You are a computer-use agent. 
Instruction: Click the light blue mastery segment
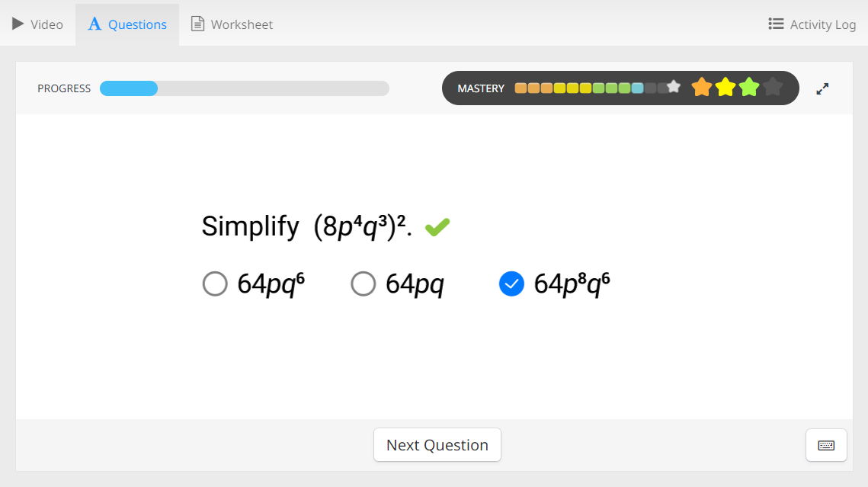click(x=637, y=88)
